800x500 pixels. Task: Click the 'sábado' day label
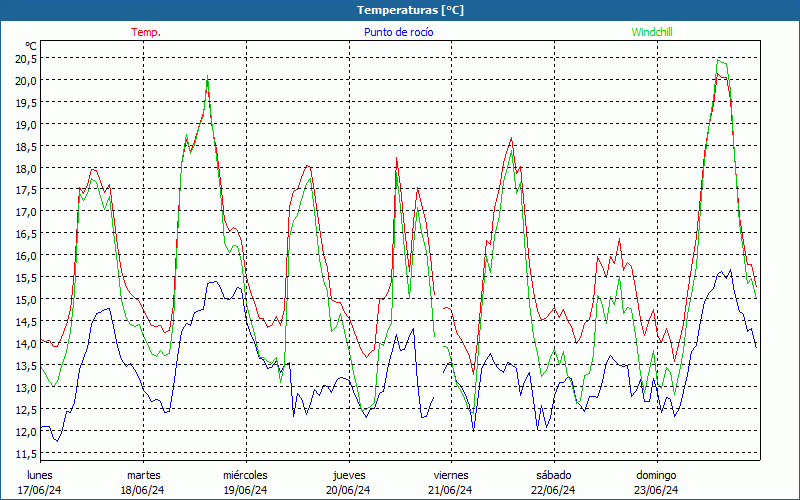tap(554, 475)
